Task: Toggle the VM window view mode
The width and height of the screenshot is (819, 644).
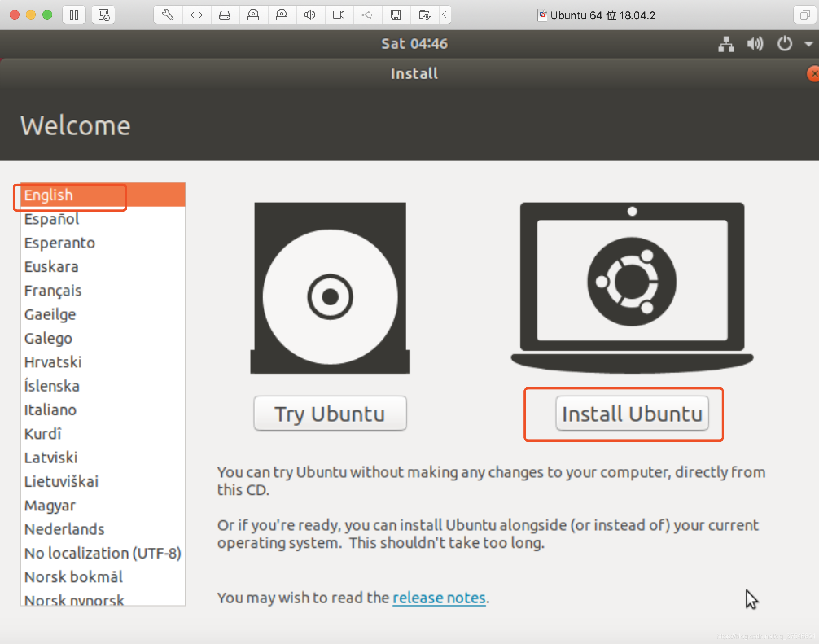Action: coord(805,15)
